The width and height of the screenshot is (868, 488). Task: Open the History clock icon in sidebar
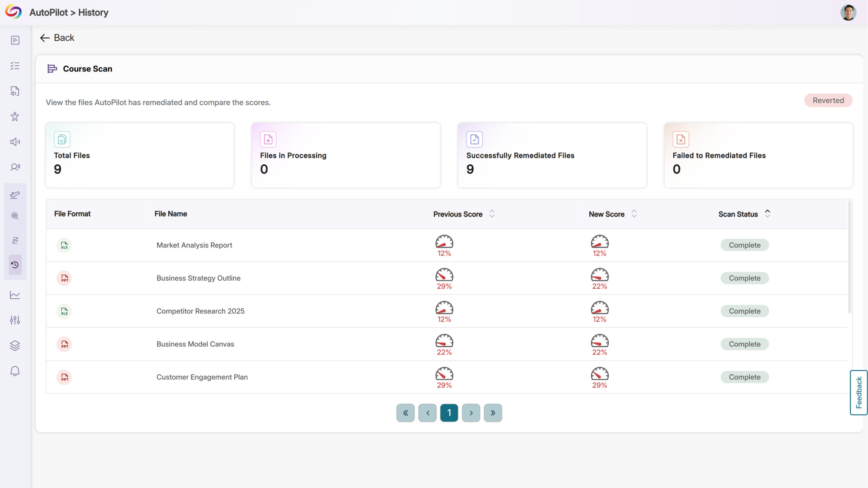coord(15,265)
